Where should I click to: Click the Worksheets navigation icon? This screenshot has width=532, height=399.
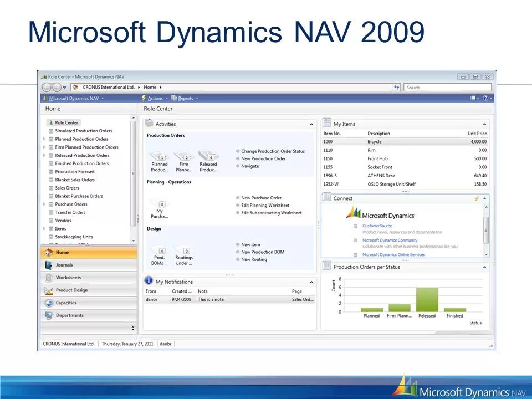pyautogui.click(x=49, y=278)
